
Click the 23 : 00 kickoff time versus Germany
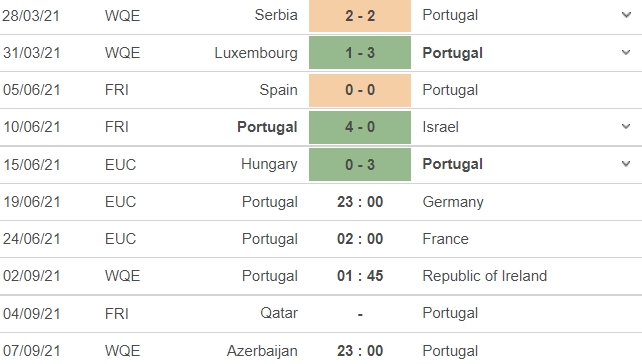pyautogui.click(x=360, y=202)
